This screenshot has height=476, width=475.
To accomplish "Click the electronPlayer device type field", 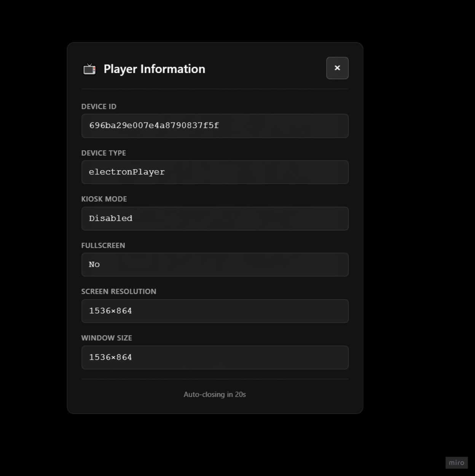I will tap(215, 172).
